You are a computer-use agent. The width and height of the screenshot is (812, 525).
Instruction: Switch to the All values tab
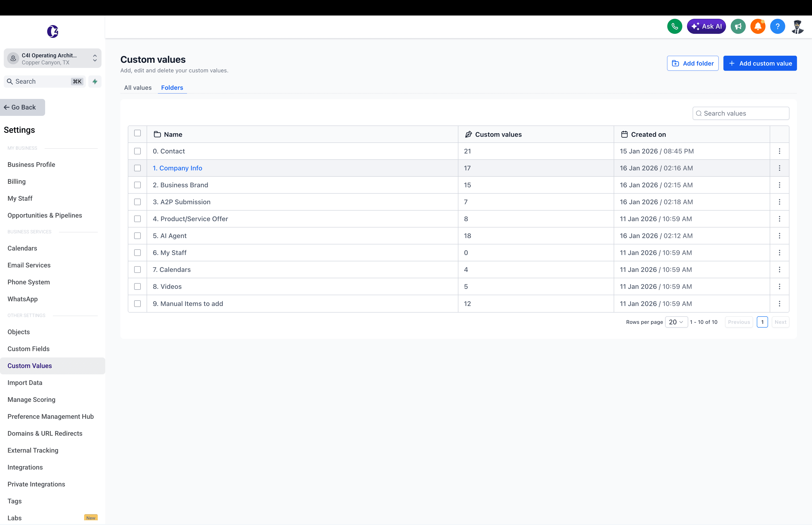point(138,88)
